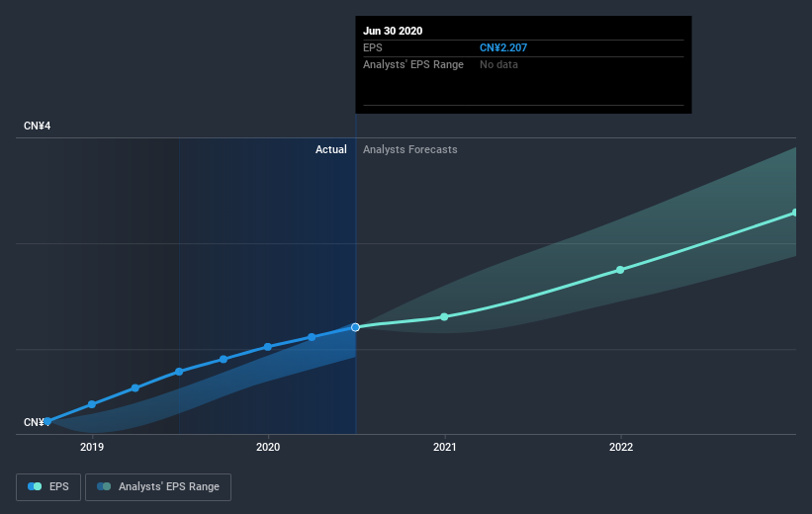Click the 2019 x-axis label
Viewport: 812px width, 514px height.
point(92,447)
